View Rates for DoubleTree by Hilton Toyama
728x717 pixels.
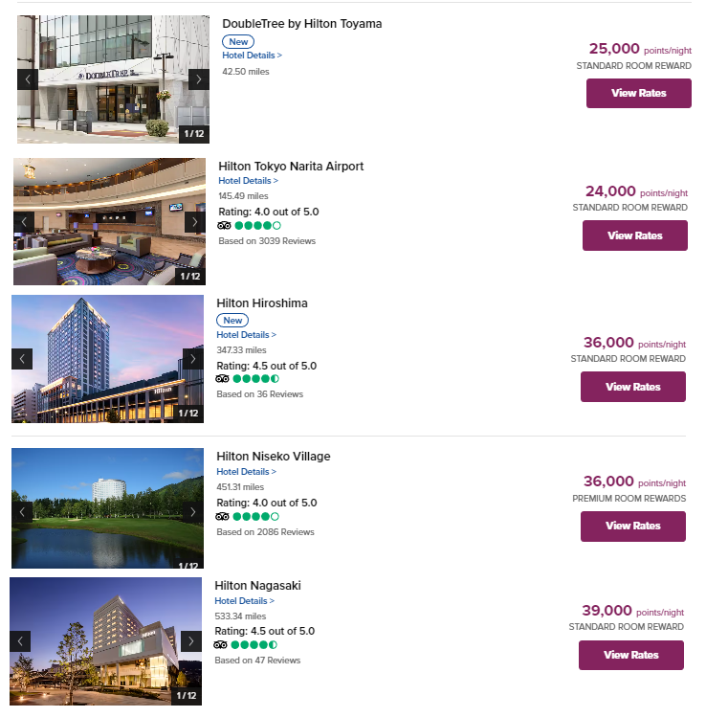[638, 94]
